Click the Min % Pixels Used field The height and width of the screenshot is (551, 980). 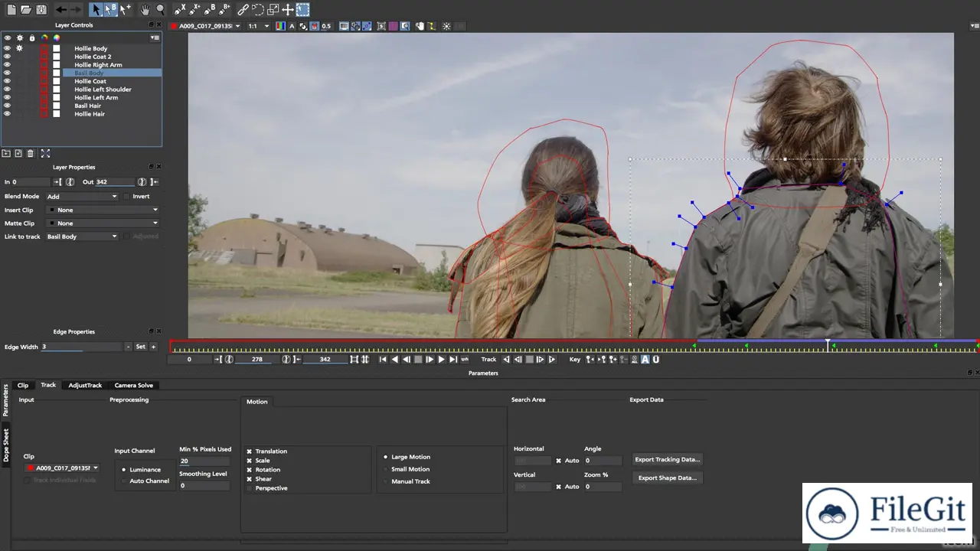coord(204,461)
